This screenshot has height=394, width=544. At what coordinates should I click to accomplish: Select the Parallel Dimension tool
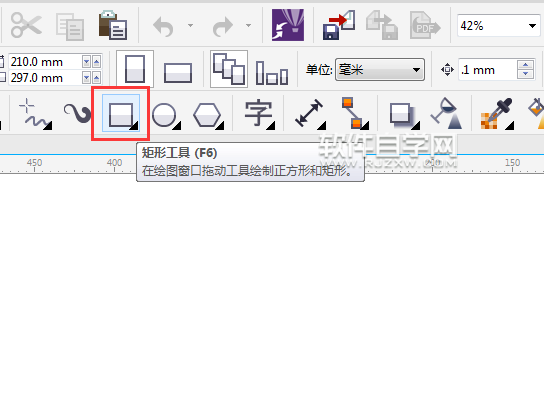pyautogui.click(x=309, y=113)
